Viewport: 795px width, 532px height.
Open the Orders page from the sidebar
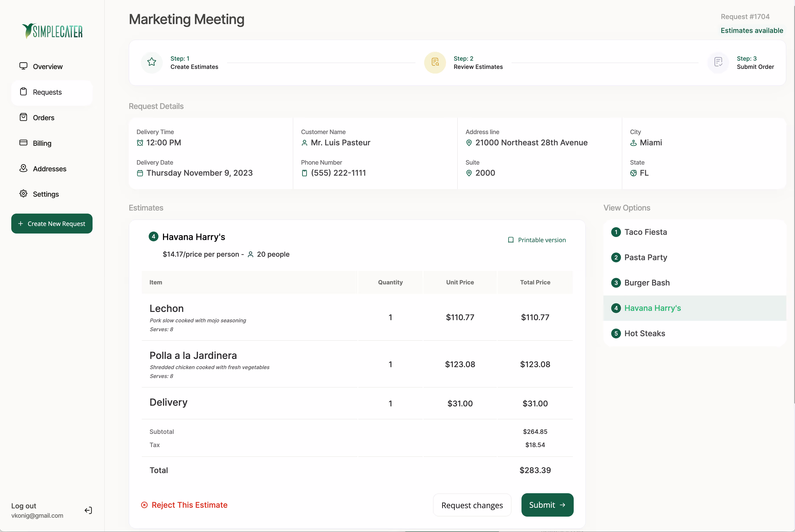(43, 118)
